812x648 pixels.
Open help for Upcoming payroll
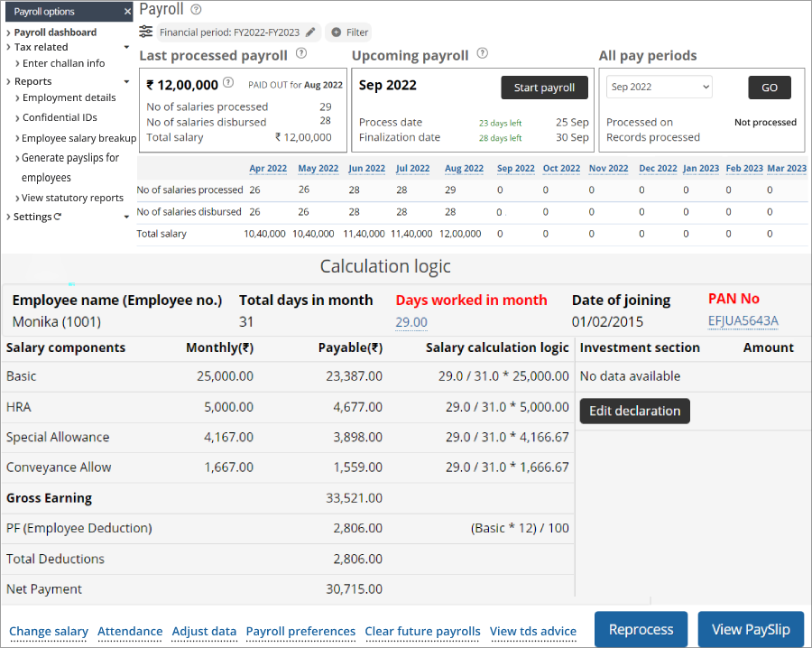[482, 53]
